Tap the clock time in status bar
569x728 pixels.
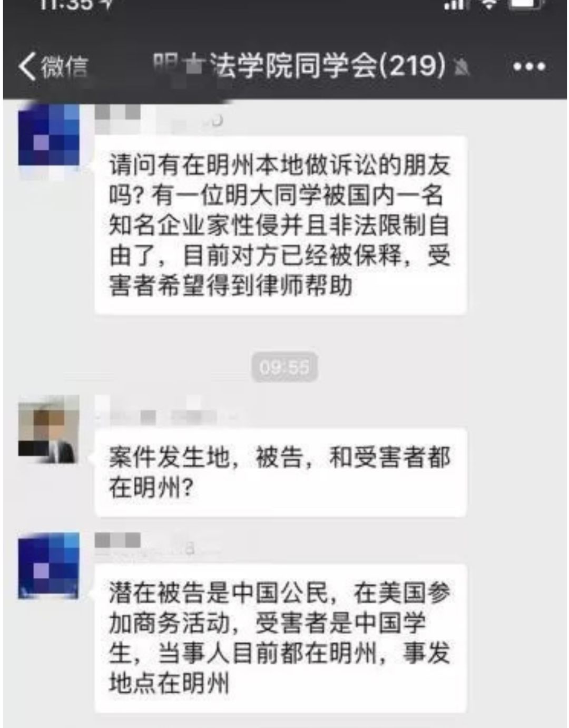[x=66, y=4]
